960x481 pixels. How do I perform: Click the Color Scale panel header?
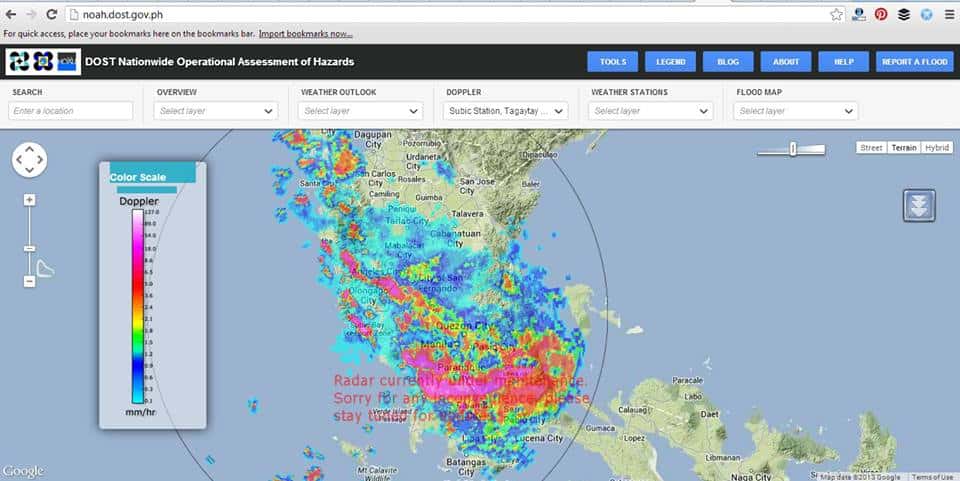(152, 173)
